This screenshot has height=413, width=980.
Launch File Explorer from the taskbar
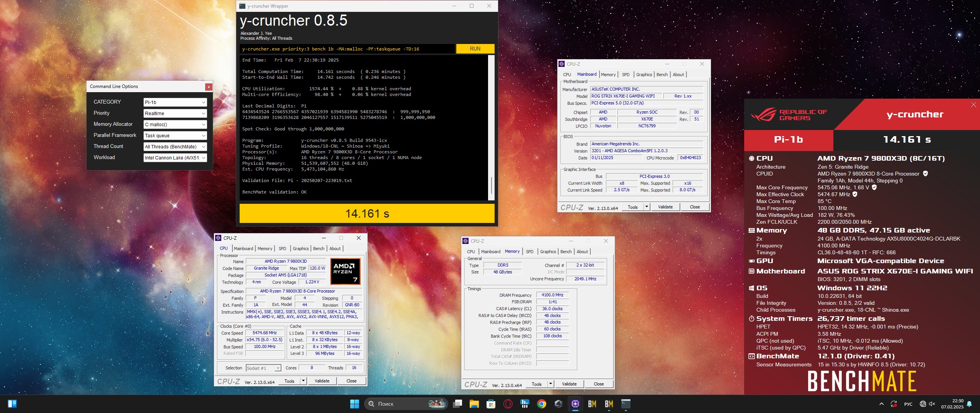(x=474, y=404)
